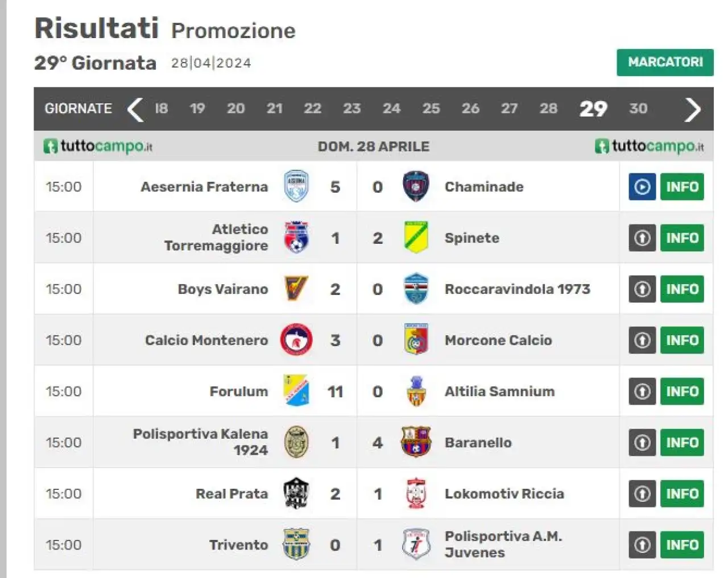Select the Baranello club crest

pos(416,442)
